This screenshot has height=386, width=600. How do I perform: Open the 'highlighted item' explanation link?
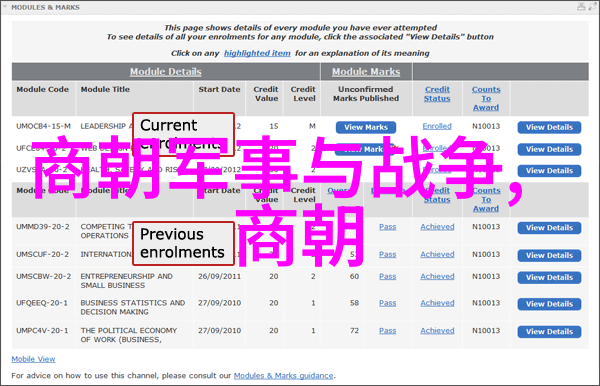click(x=257, y=53)
